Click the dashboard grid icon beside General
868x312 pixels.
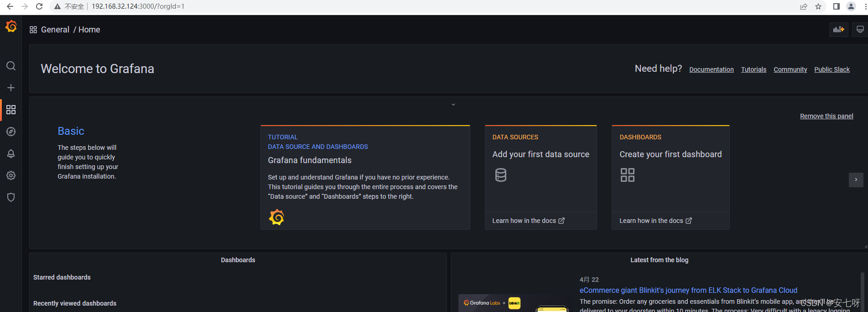pos(33,30)
